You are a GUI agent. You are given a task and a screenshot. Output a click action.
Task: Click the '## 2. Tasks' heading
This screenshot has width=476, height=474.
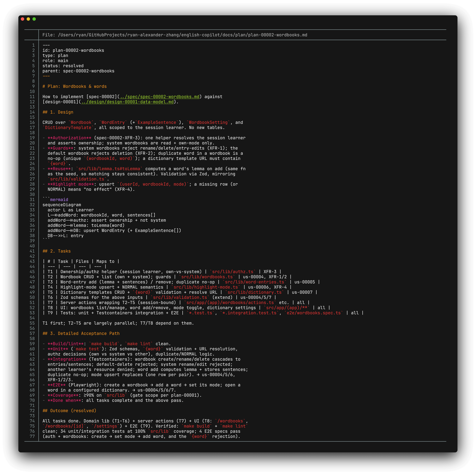(57, 251)
